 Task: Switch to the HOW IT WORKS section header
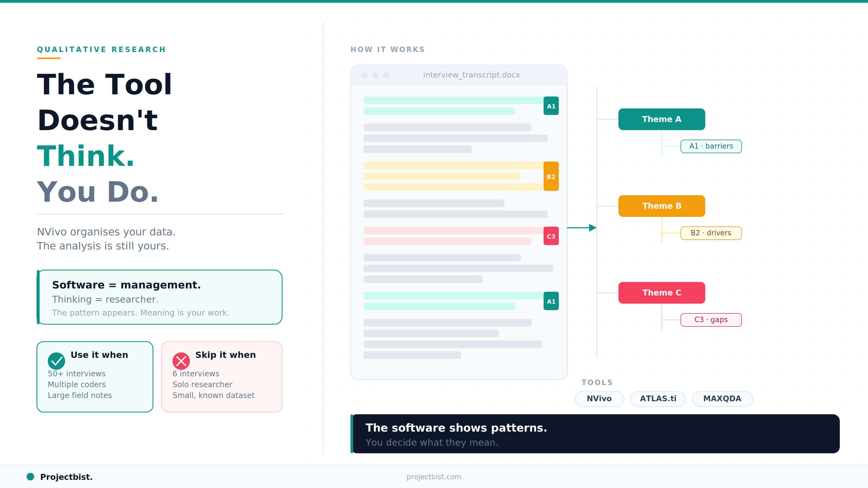pos(388,49)
